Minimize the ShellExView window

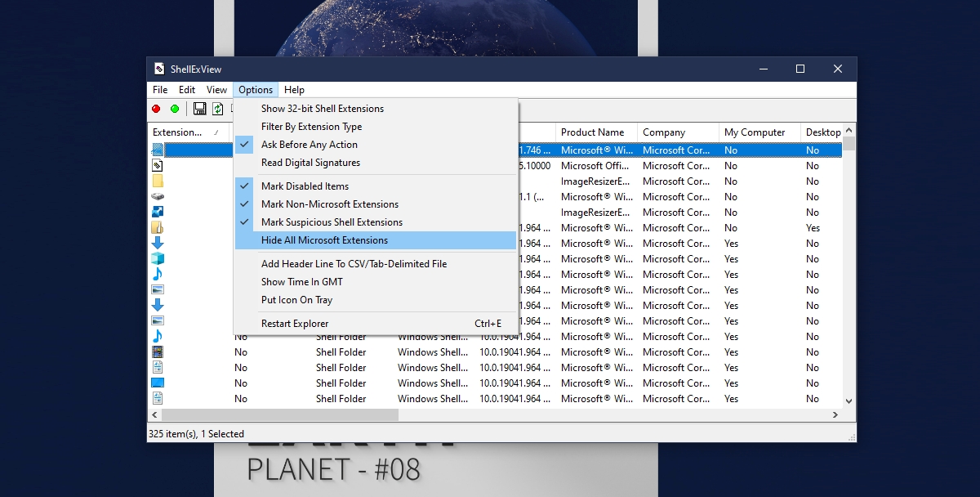762,69
